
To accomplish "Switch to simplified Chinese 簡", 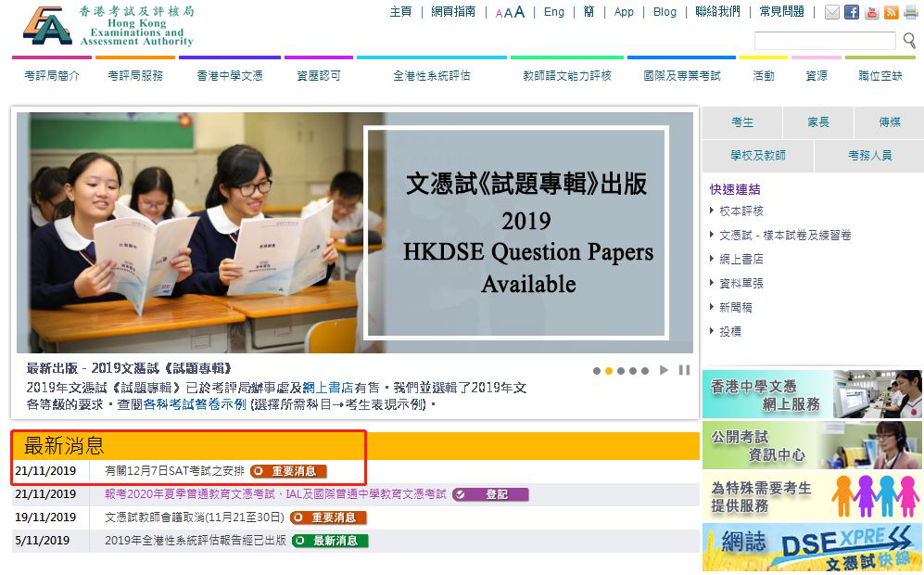I will pyautogui.click(x=589, y=12).
